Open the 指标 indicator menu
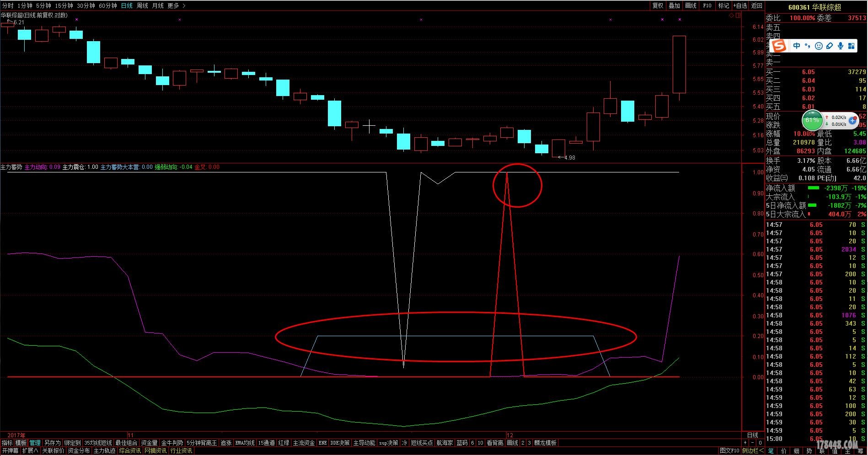Image resolution: width=868 pixels, height=456 pixels. pos(7,443)
